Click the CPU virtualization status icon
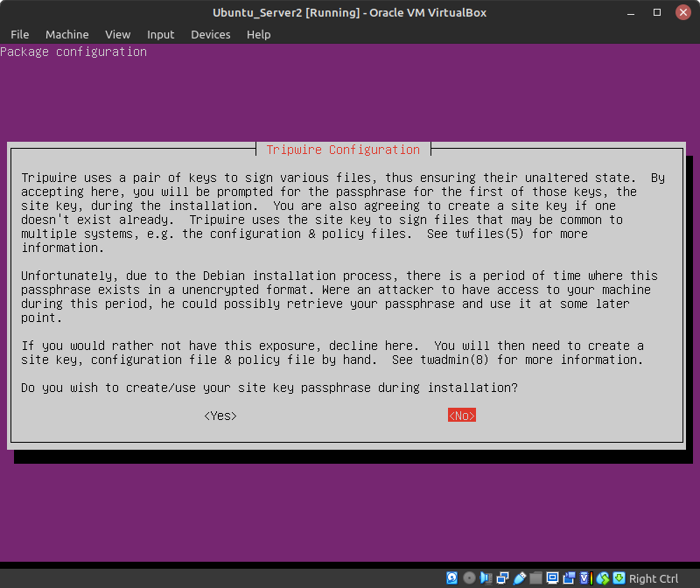 (x=585, y=578)
